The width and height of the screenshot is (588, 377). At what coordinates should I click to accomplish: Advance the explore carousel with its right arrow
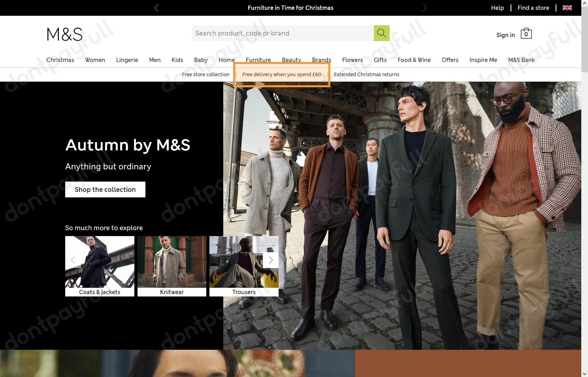coord(270,260)
